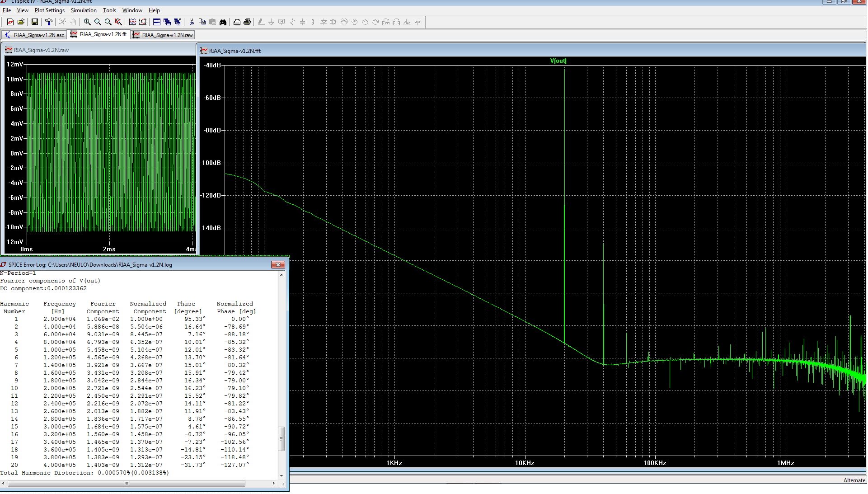This screenshot has height=494, width=868.
Task: Close the SPICE Error Log window
Action: tap(278, 264)
